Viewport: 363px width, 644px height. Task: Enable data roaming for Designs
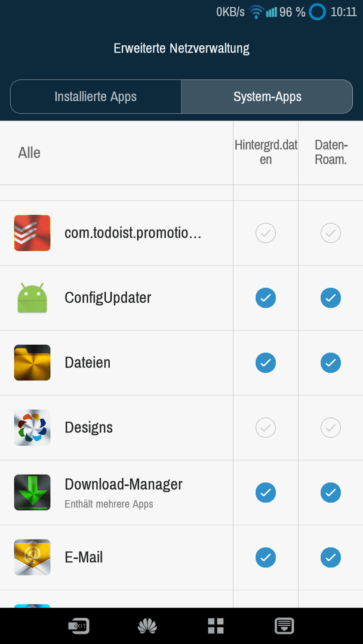tap(331, 428)
